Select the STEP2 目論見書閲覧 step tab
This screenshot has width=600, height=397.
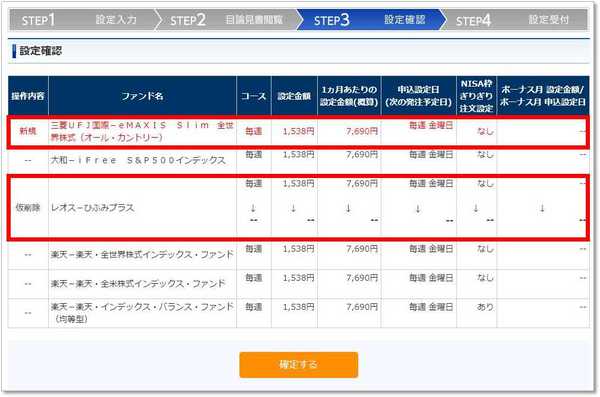click(227, 20)
